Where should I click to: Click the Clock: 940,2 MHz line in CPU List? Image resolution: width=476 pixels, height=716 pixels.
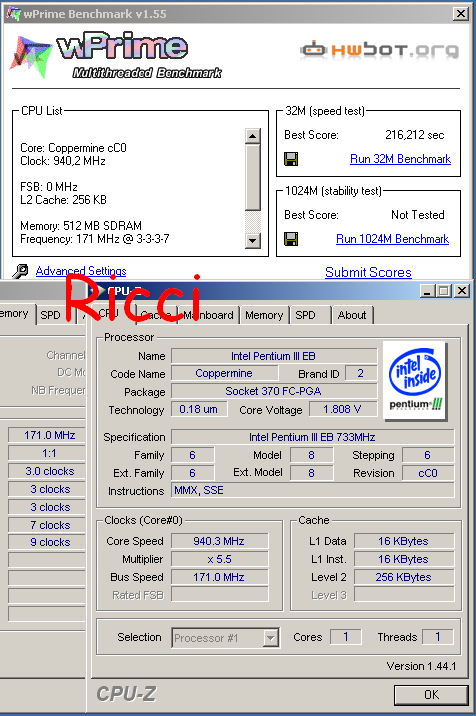click(63, 161)
